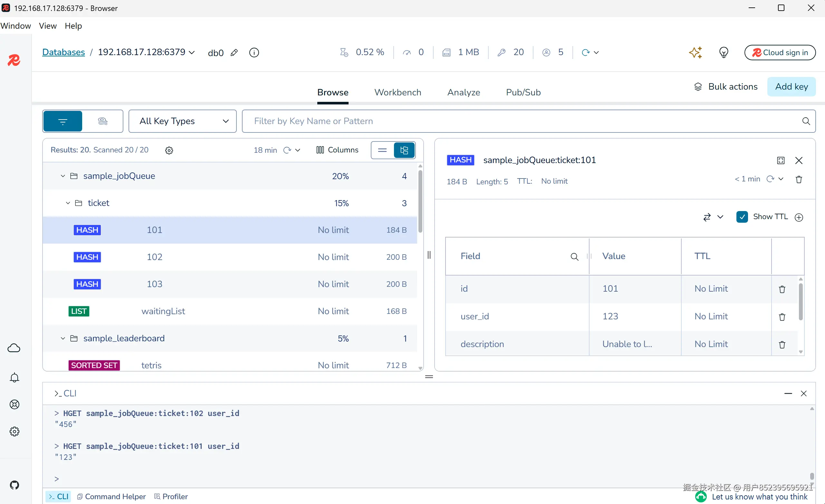Delete the user_id field row
The width and height of the screenshot is (825, 504).
coord(782,317)
